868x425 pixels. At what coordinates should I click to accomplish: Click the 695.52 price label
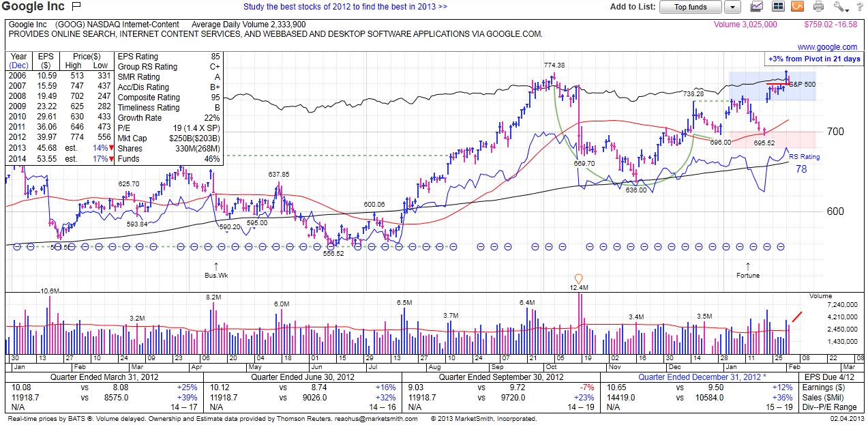(764, 143)
